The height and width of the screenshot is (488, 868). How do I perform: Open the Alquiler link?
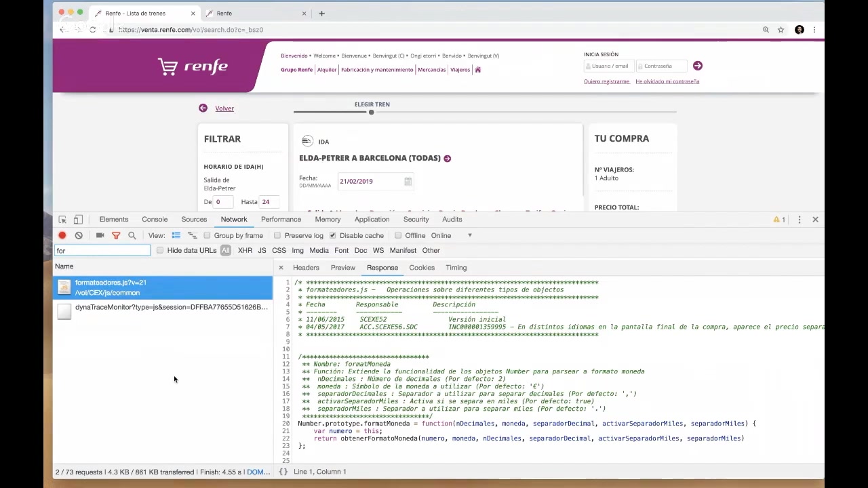coord(327,70)
